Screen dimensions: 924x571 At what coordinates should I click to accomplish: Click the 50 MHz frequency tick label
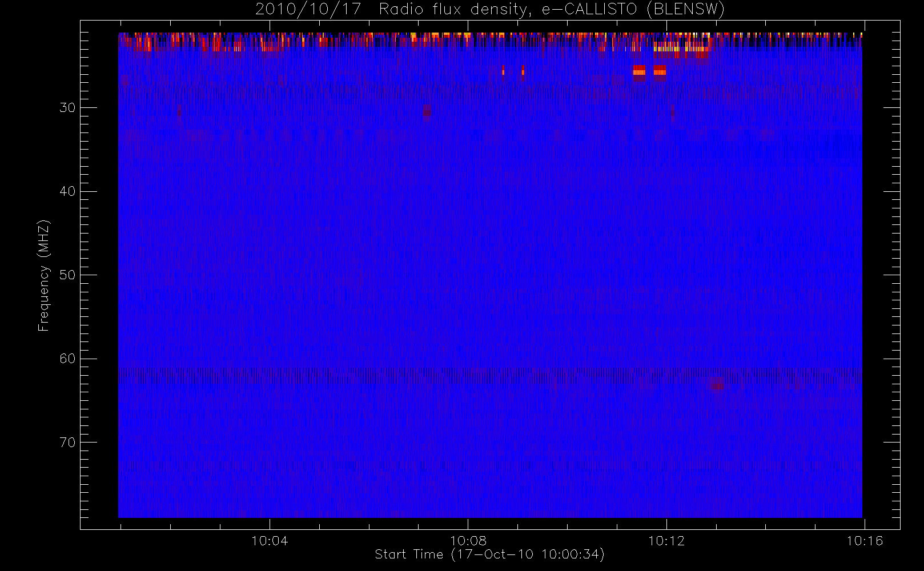pyautogui.click(x=67, y=275)
